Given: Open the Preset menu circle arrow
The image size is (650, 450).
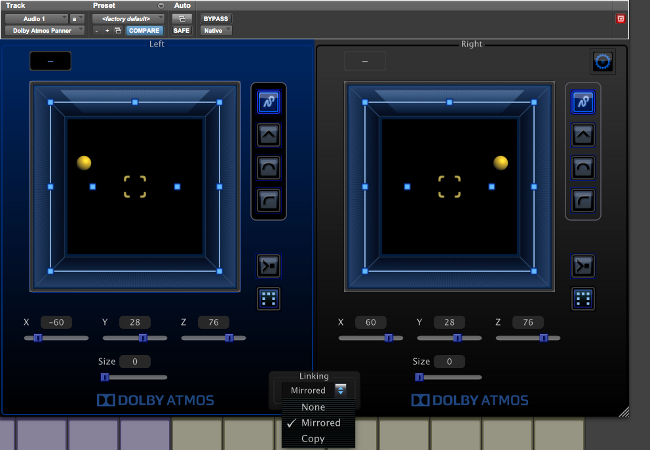Looking at the screenshot, I should point(161,6).
